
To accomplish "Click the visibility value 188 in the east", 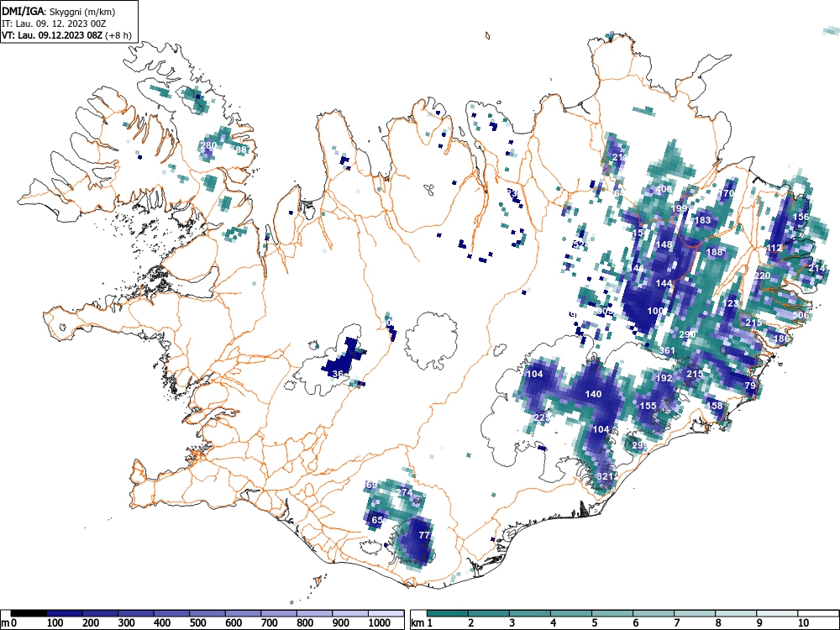I will tap(714, 252).
